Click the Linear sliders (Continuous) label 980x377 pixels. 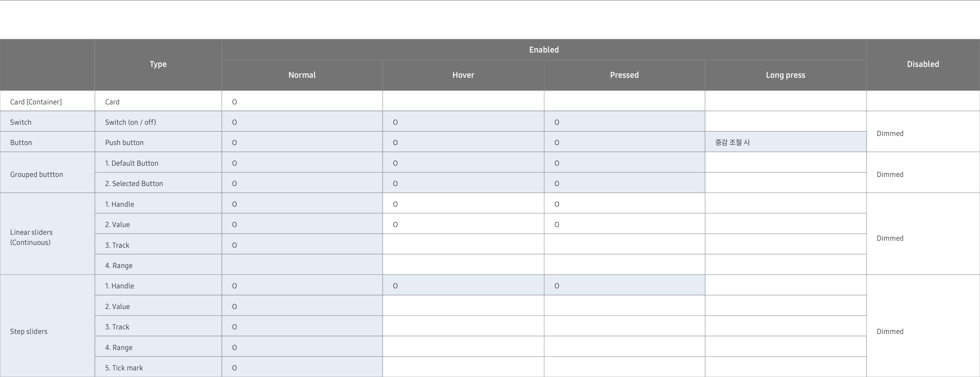pyautogui.click(x=31, y=237)
